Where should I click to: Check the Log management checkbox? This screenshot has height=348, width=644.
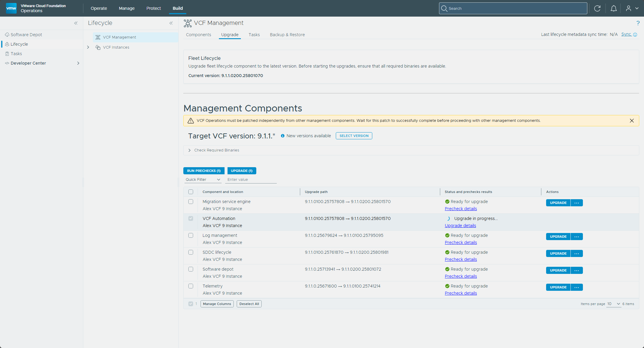191,235
